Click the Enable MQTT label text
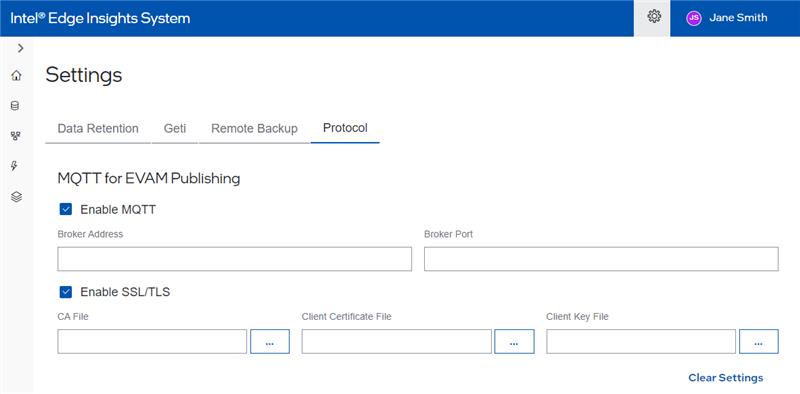 tap(118, 210)
